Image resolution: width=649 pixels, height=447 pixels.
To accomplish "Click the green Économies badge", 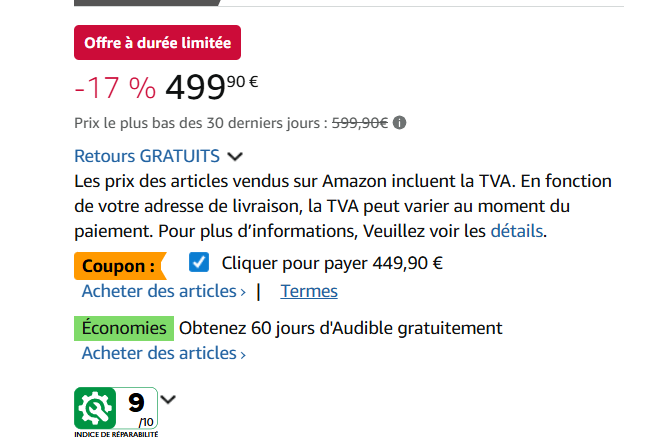I will pos(124,328).
